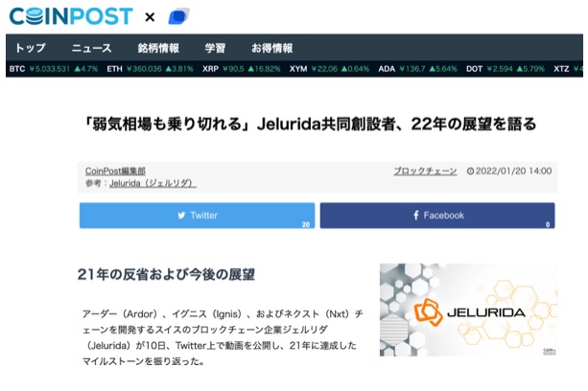The image size is (588, 391).
Task: Open the 銘柄情報 menu item
Action: [x=158, y=48]
